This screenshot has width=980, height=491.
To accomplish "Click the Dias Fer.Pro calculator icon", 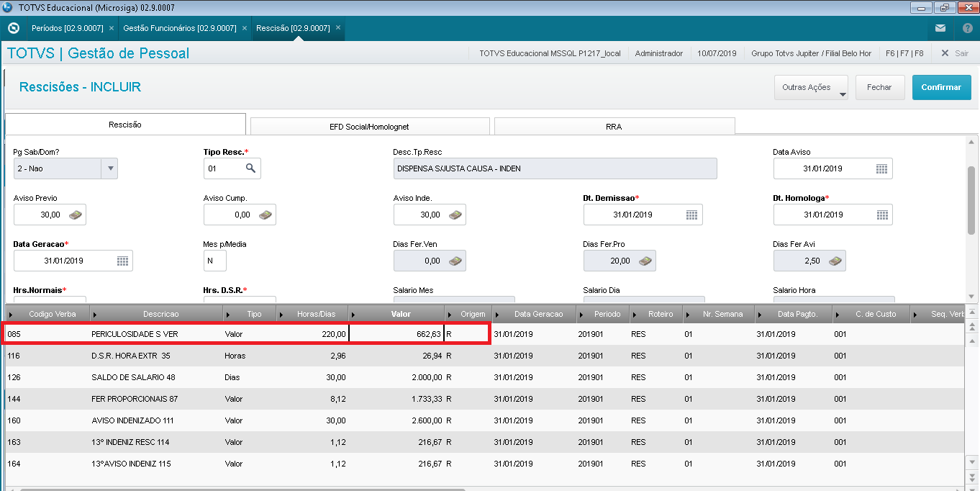I will 645,261.
